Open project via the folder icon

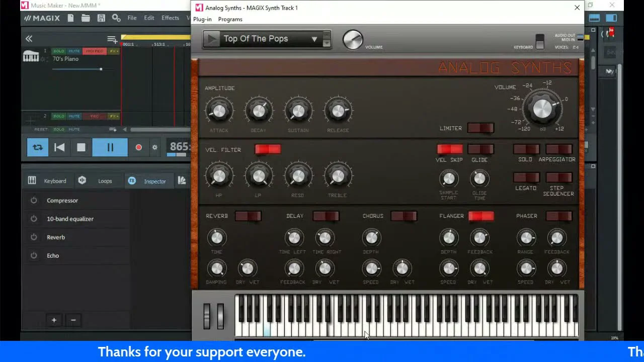pos(86,18)
